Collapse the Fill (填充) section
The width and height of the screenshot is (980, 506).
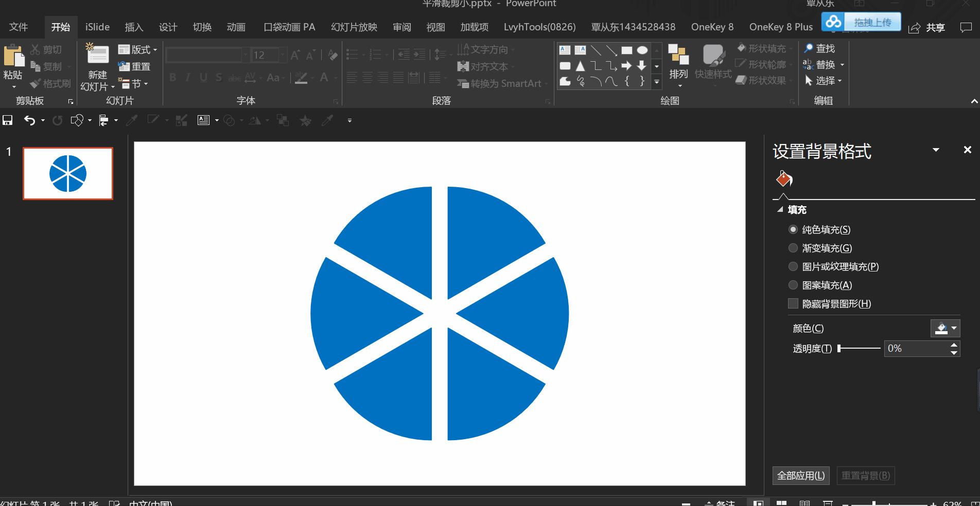pyautogui.click(x=780, y=210)
